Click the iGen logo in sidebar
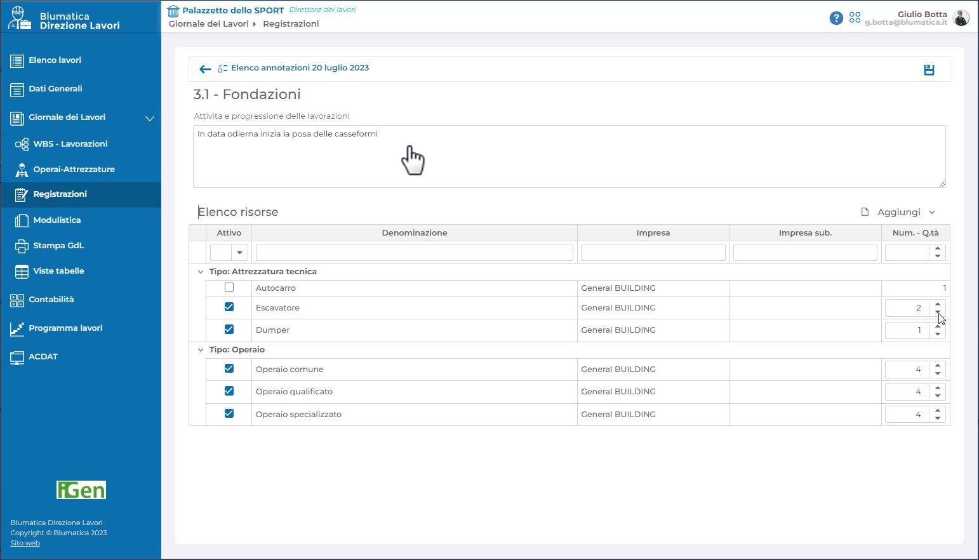This screenshot has width=979, height=560. [x=81, y=490]
